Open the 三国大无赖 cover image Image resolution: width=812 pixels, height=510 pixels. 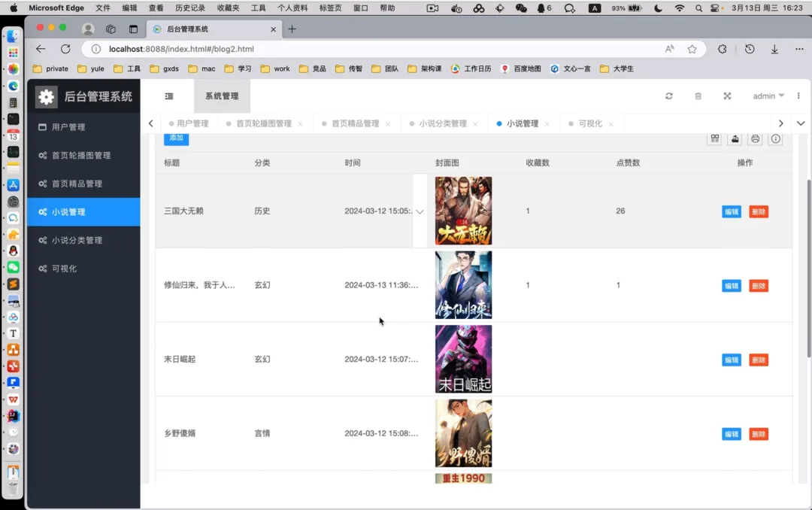tap(463, 211)
